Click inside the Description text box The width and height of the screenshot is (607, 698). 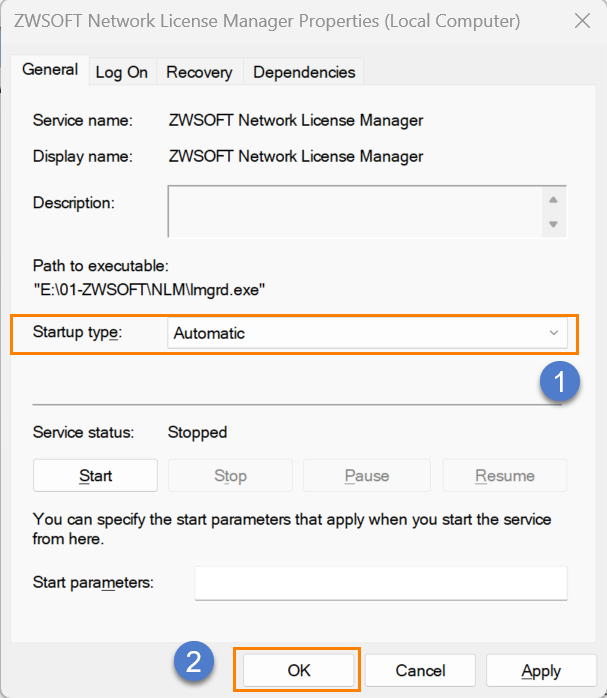[x=355, y=211]
